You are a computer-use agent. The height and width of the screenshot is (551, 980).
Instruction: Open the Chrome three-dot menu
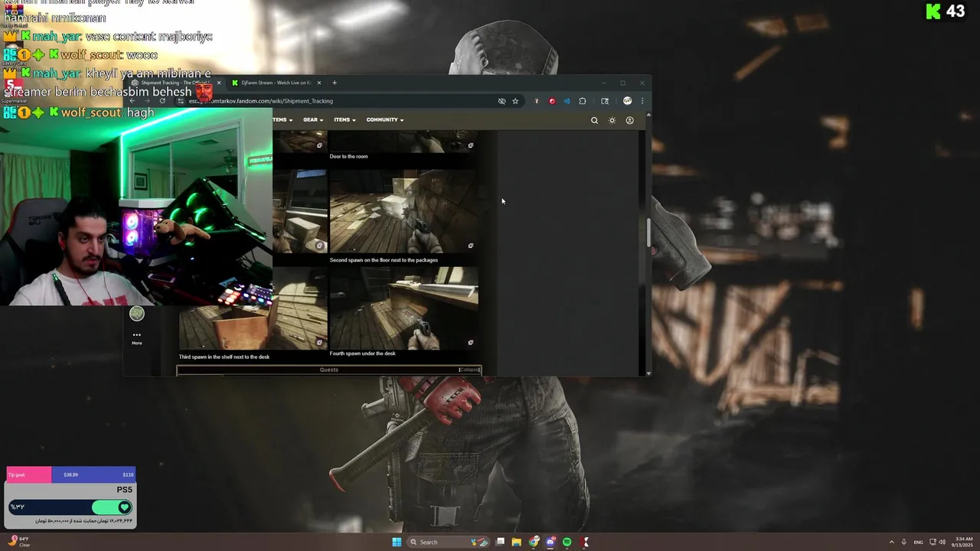point(642,101)
